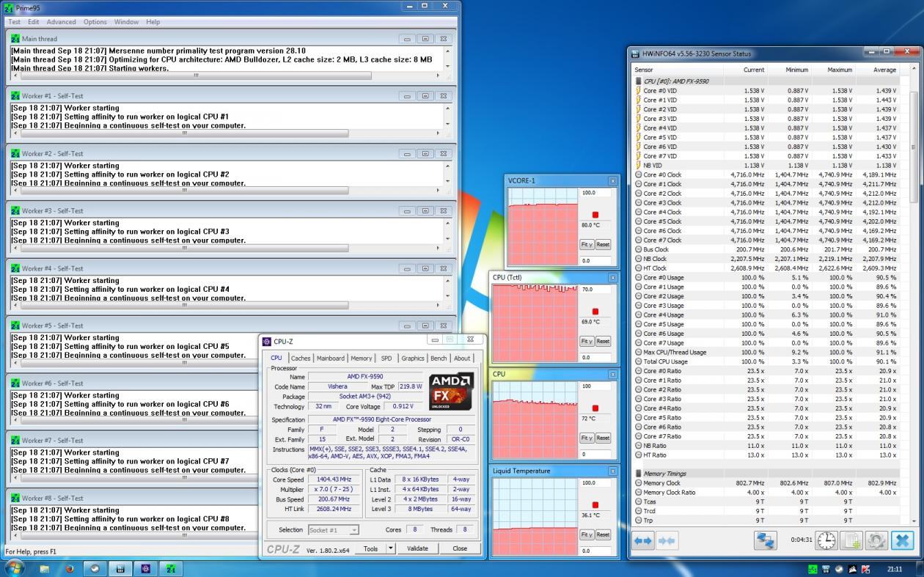Open HWiNFO64 sensor settings gear icon
The width and height of the screenshot is (924, 577).
876,541
